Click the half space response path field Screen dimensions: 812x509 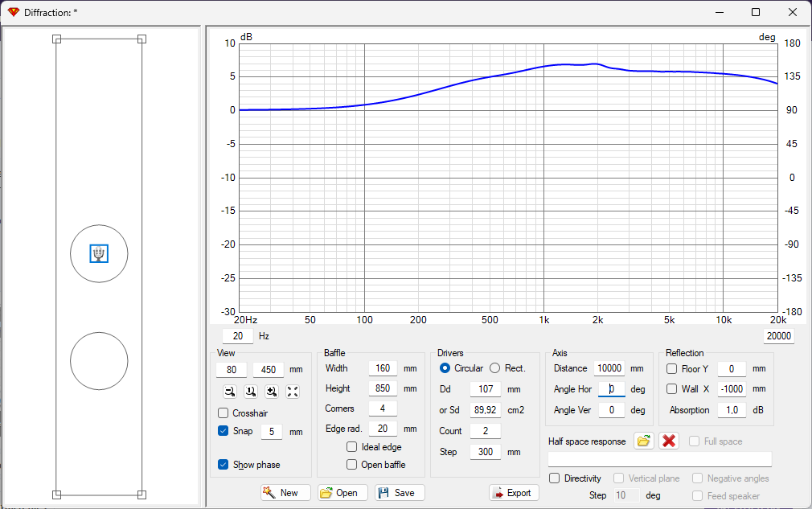pos(660,459)
